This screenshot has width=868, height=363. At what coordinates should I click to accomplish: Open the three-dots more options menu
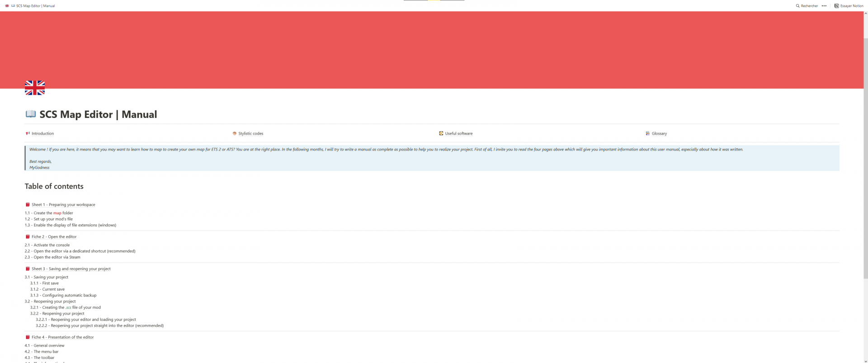(x=824, y=6)
